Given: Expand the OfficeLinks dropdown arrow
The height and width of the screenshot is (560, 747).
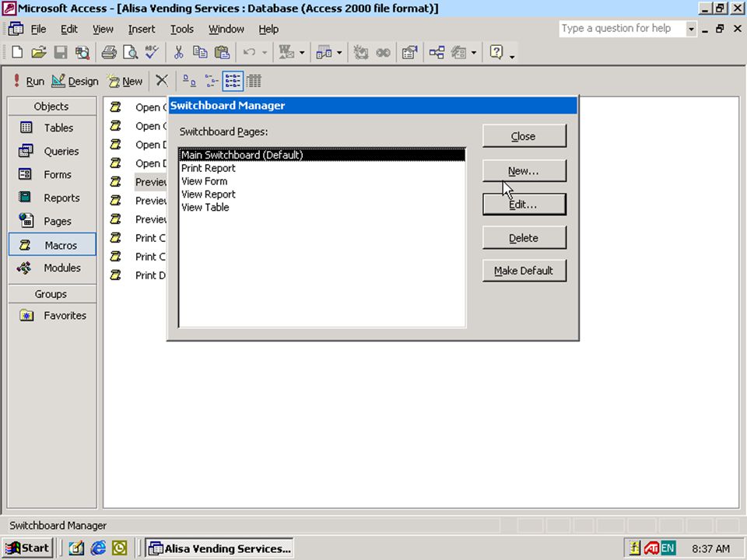Looking at the screenshot, I should [x=302, y=52].
